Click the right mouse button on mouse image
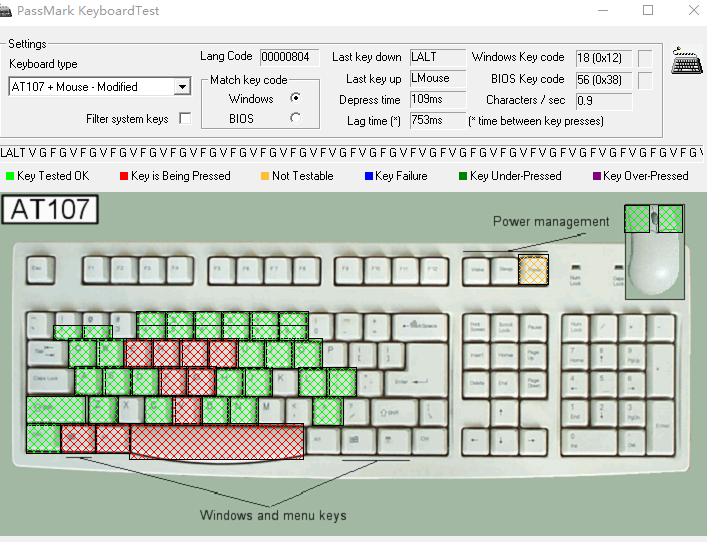The width and height of the screenshot is (707, 542). coord(670,219)
